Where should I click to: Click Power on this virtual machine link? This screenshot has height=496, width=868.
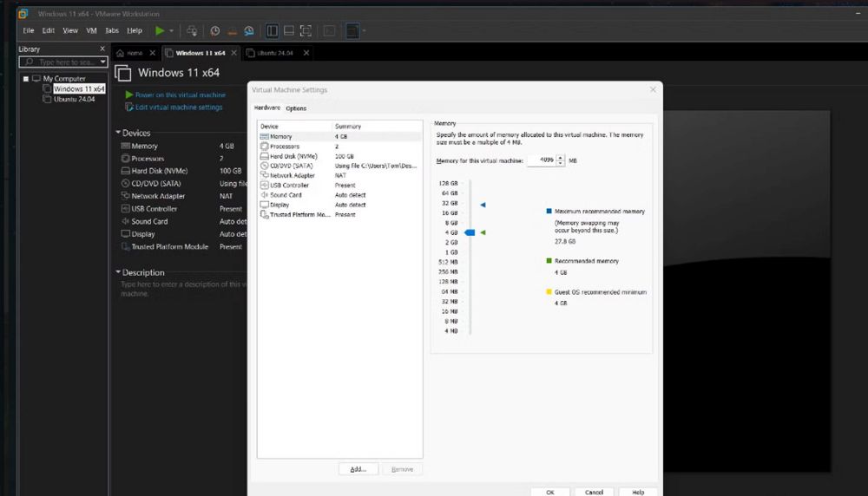tap(180, 95)
